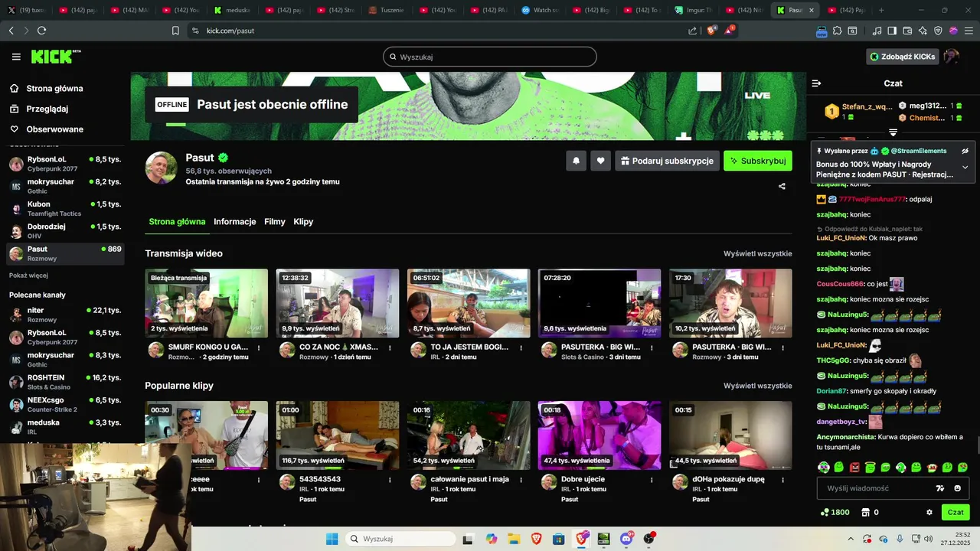Open Kubon channel in sidebar
The height and width of the screenshot is (551, 980).
[65, 208]
